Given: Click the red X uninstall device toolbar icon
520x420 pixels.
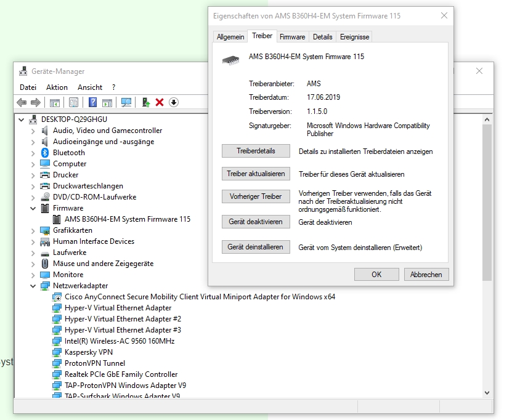Looking at the screenshot, I should (160, 102).
